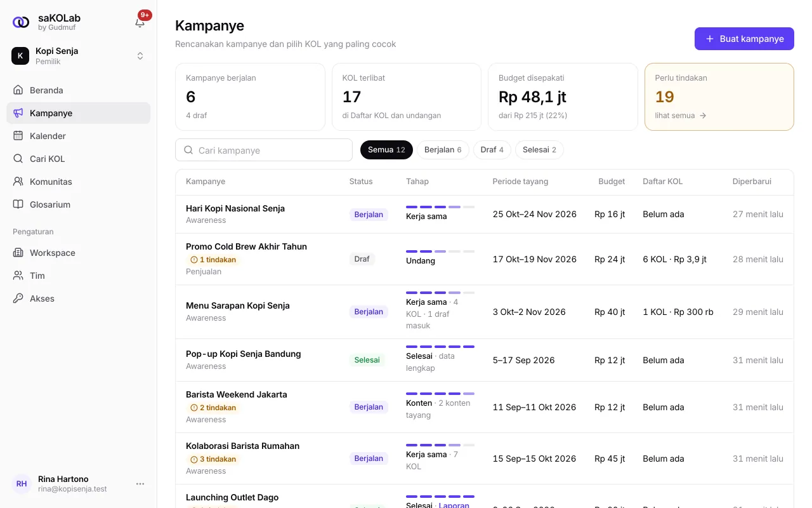Click the Workspace building icon
The width and height of the screenshot is (812, 508).
tap(18, 253)
